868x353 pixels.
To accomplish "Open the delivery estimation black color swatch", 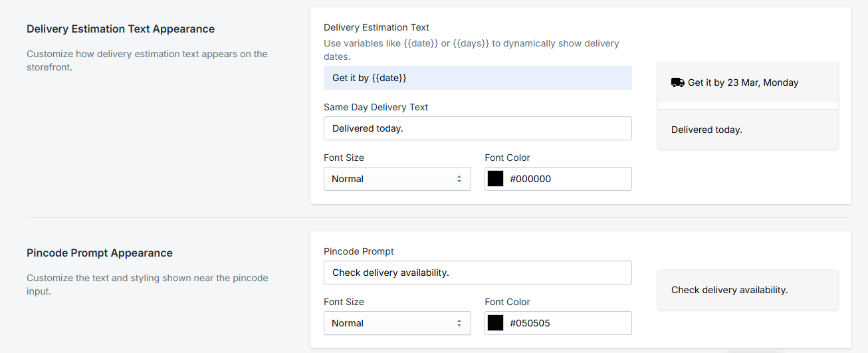I will 496,179.
